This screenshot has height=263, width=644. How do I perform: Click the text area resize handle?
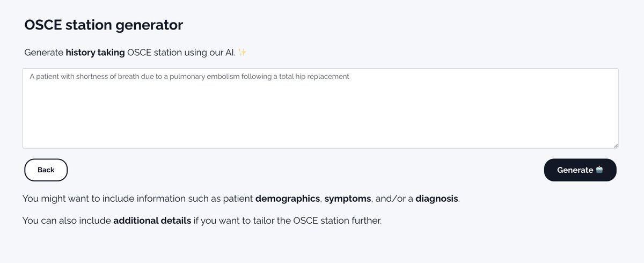[x=615, y=145]
